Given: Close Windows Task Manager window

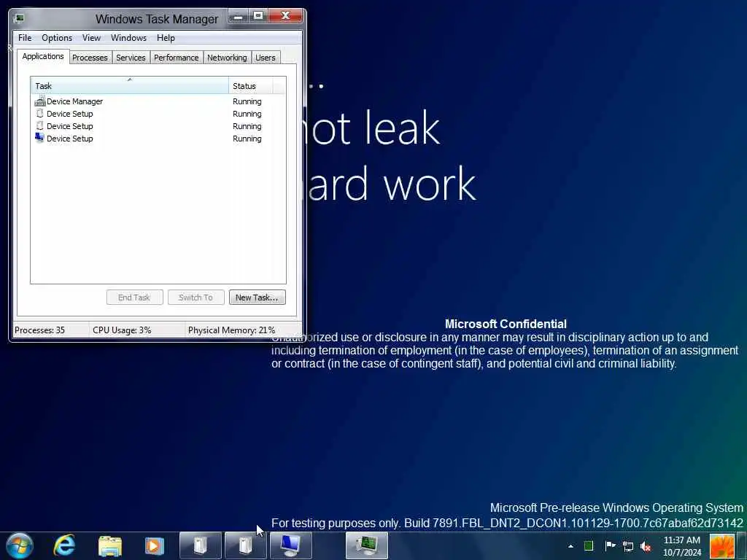Looking at the screenshot, I should pyautogui.click(x=285, y=16).
